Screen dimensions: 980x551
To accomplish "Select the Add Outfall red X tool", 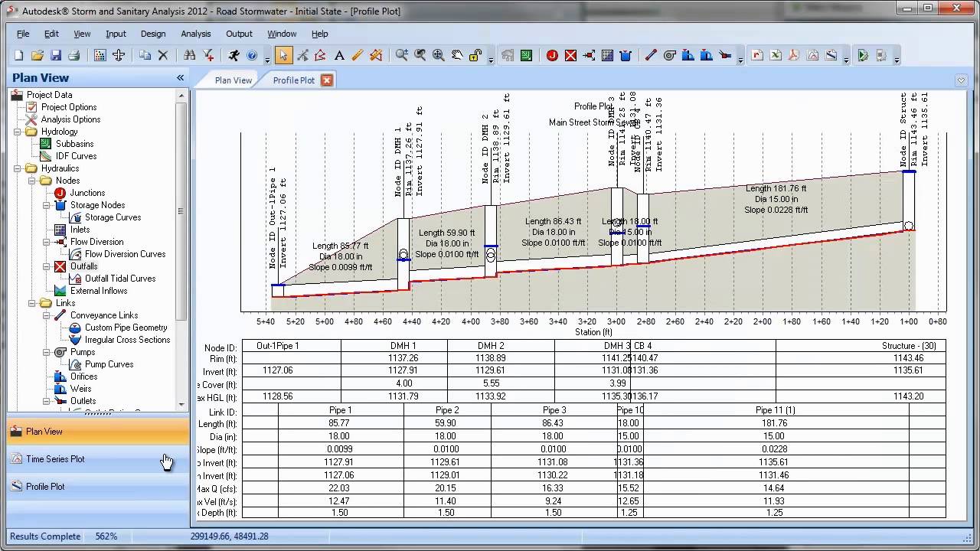I will point(570,55).
